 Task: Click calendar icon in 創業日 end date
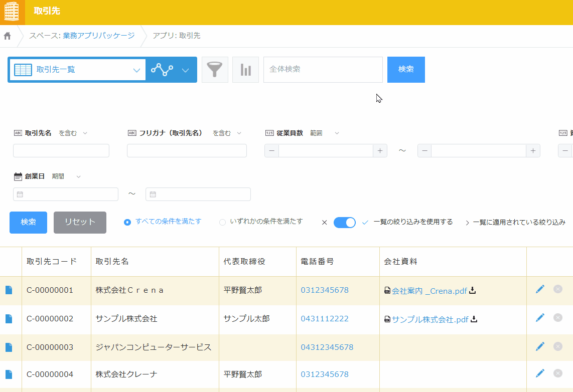tap(153, 194)
